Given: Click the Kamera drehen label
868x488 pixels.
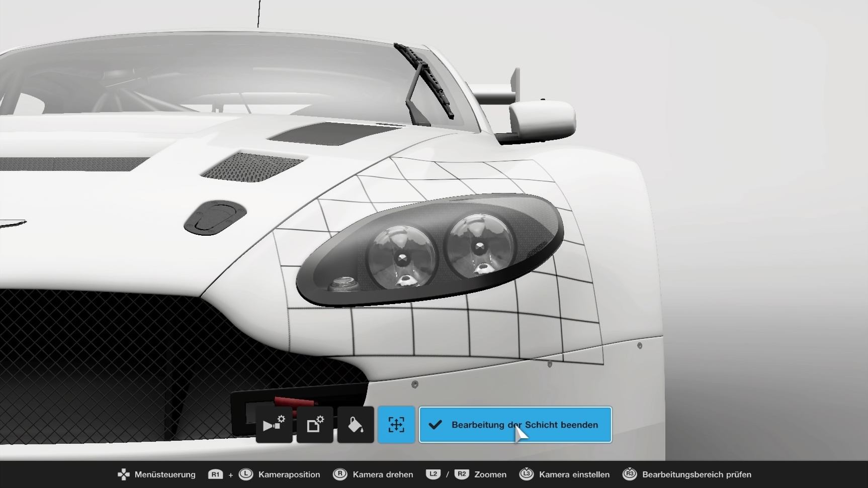Looking at the screenshot, I should tap(383, 474).
